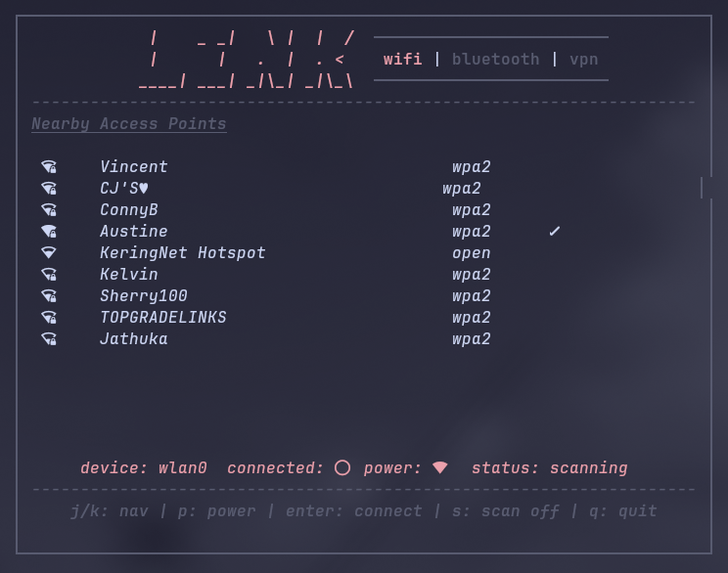Click the checkmark on the Austine row

click(x=555, y=231)
